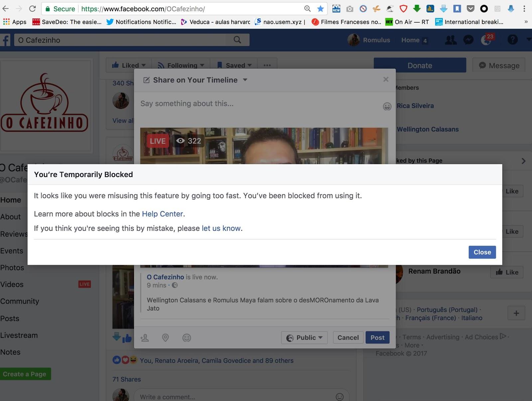The height and width of the screenshot is (401, 532).
Task: Click the help question mark icon
Action: click(x=512, y=40)
